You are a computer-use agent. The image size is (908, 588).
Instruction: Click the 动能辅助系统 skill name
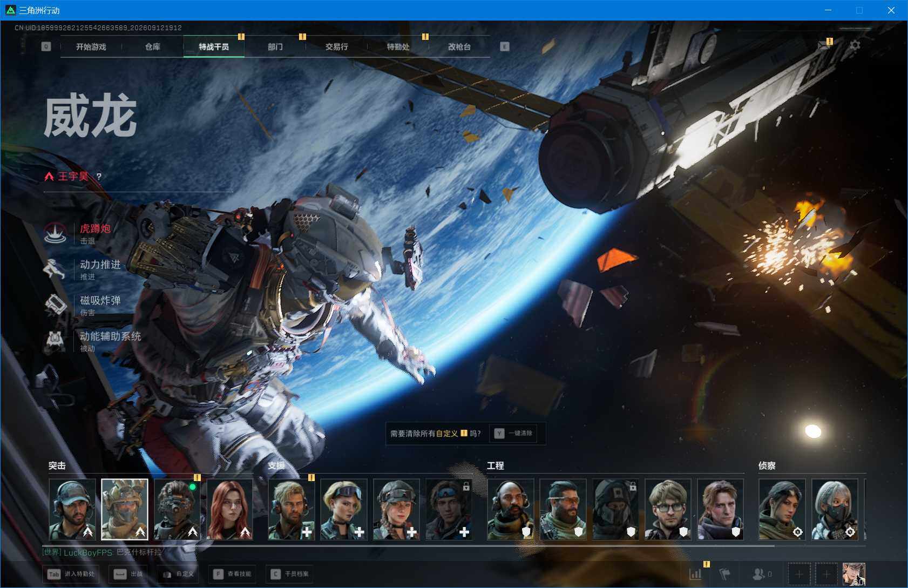coord(111,336)
